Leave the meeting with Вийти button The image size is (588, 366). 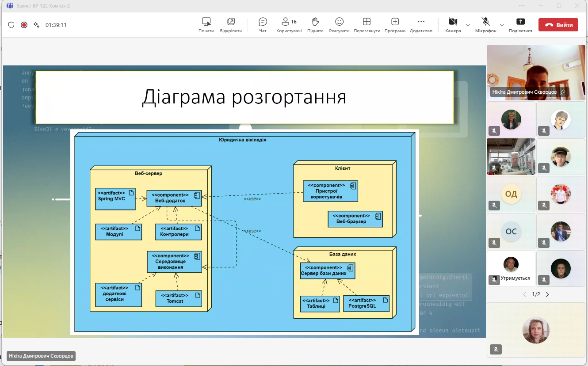558,25
